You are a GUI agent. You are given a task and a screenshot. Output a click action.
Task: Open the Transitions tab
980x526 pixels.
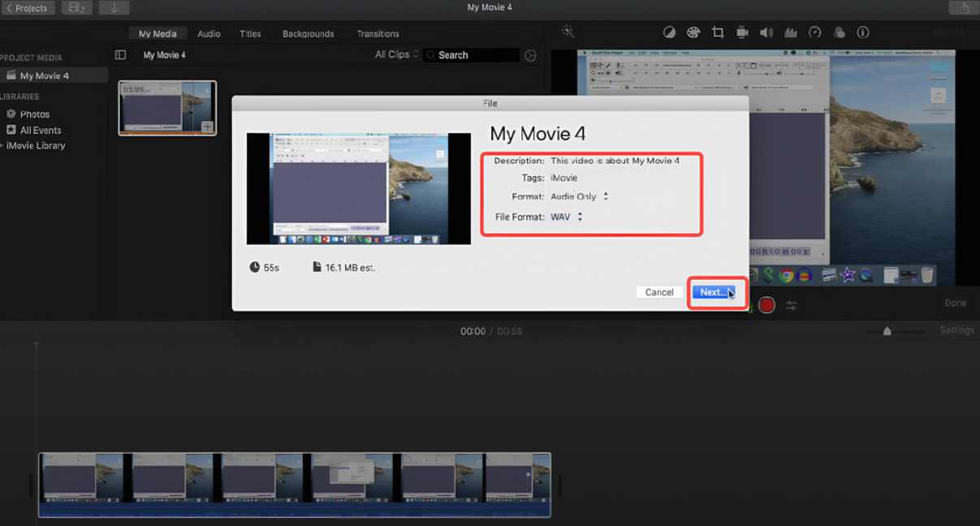coord(378,34)
